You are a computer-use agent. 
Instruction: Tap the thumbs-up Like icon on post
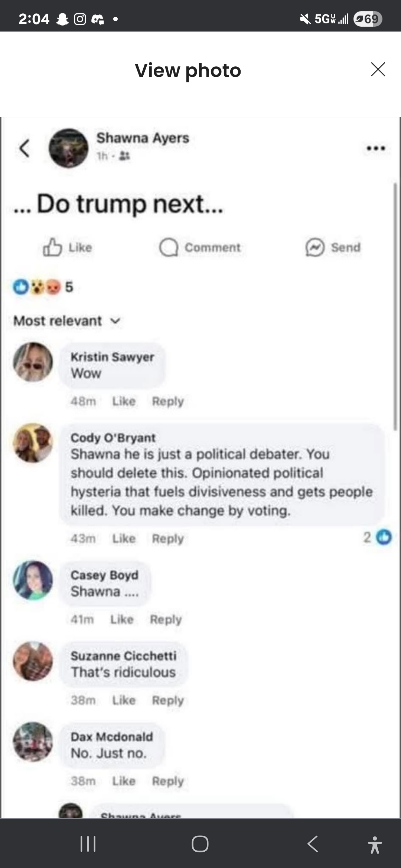coord(52,247)
